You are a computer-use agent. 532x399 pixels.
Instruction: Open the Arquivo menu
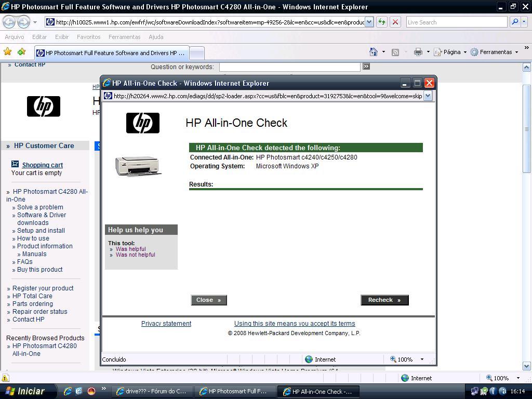coord(15,37)
